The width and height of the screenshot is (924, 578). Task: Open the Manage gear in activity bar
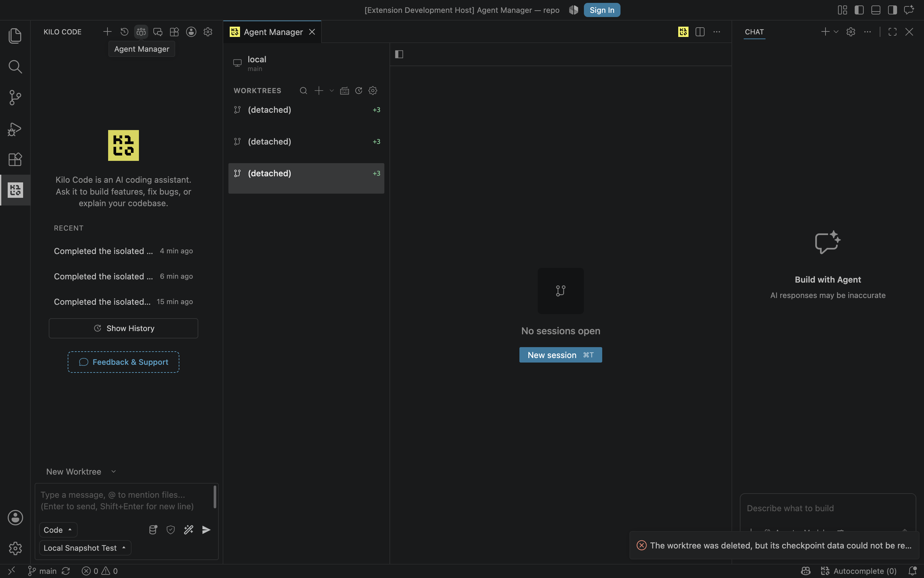[x=15, y=548]
